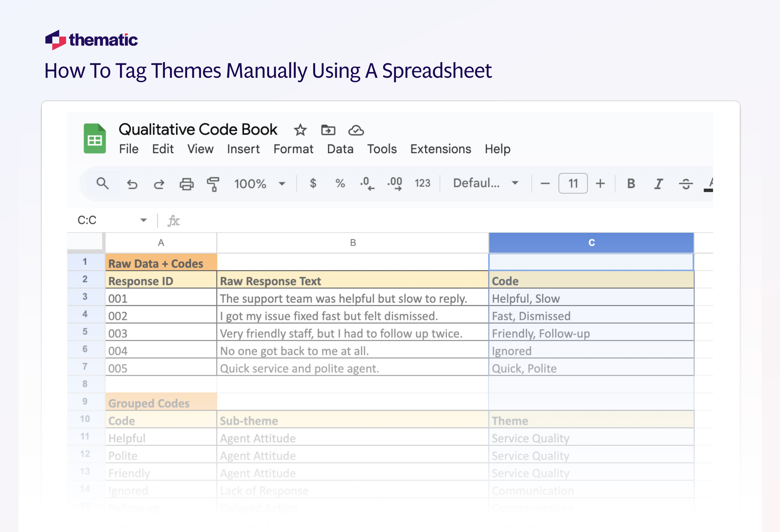
Task: Select column C header
Action: (591, 243)
